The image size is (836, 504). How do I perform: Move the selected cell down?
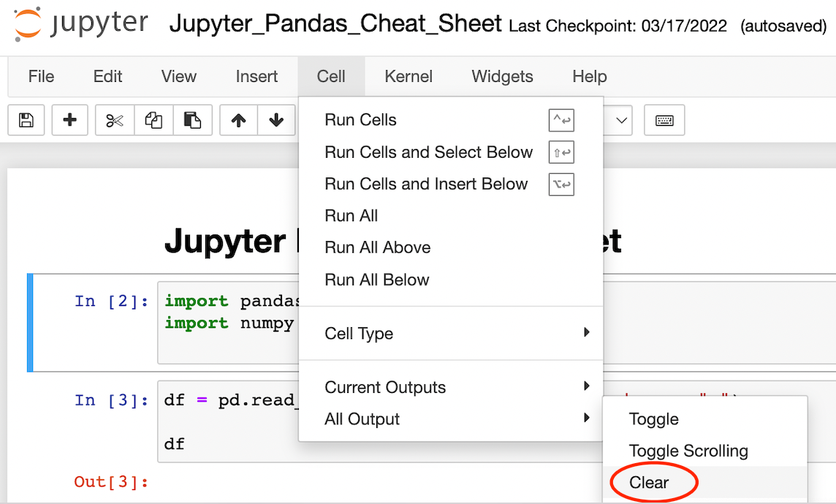coord(275,121)
